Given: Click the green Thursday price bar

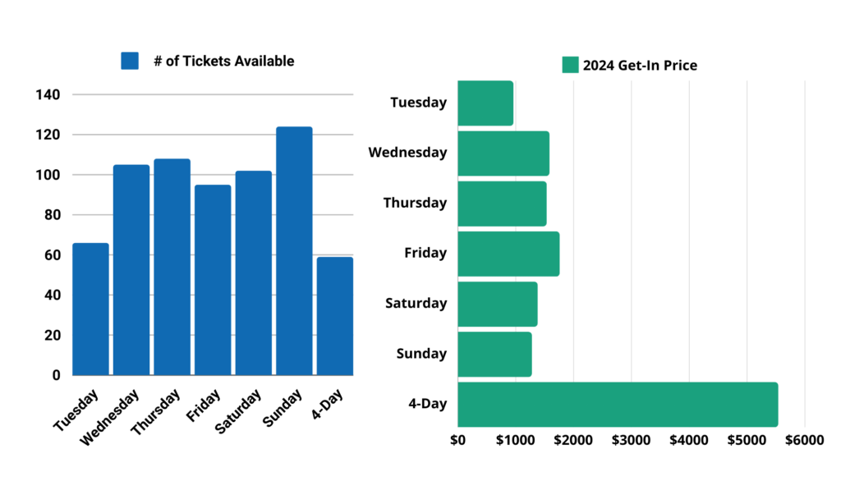Looking at the screenshot, I should point(501,204).
